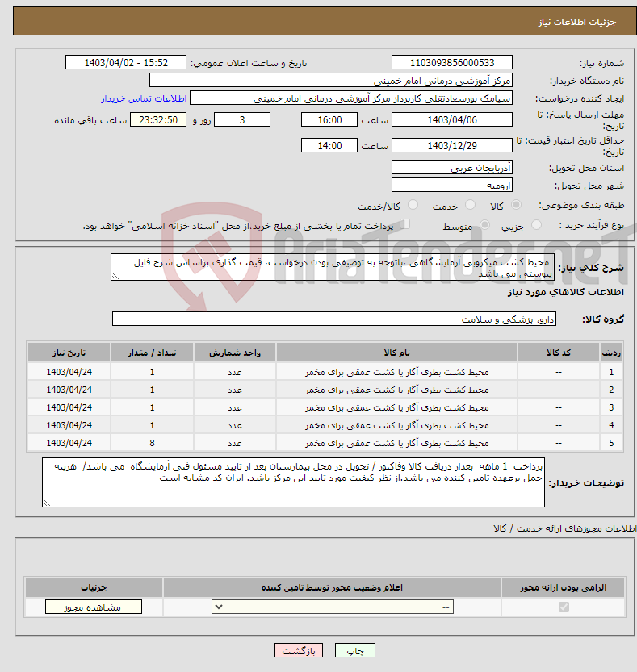637x672 pixels.
Task: Click the delivery city ارومیه field
Action: coord(452,186)
